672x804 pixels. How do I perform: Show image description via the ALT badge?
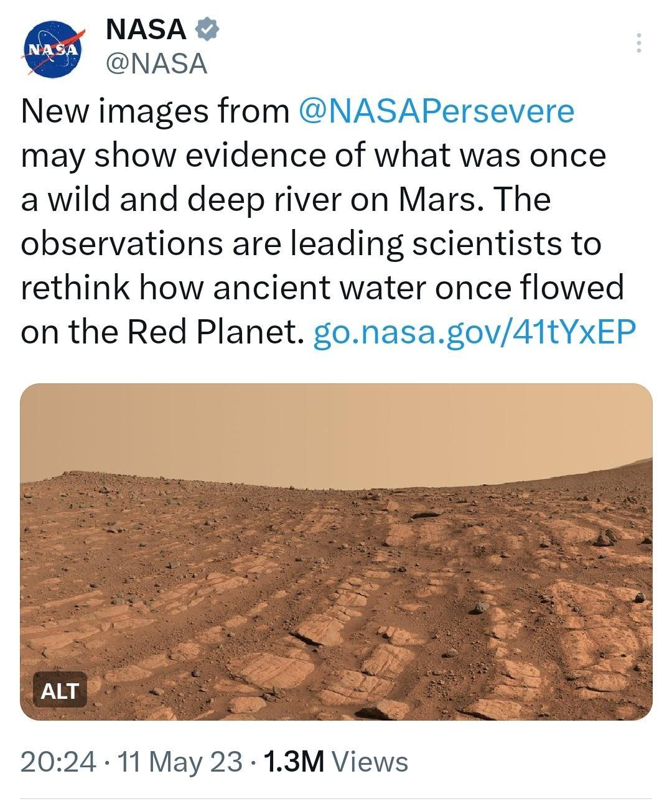click(60, 690)
